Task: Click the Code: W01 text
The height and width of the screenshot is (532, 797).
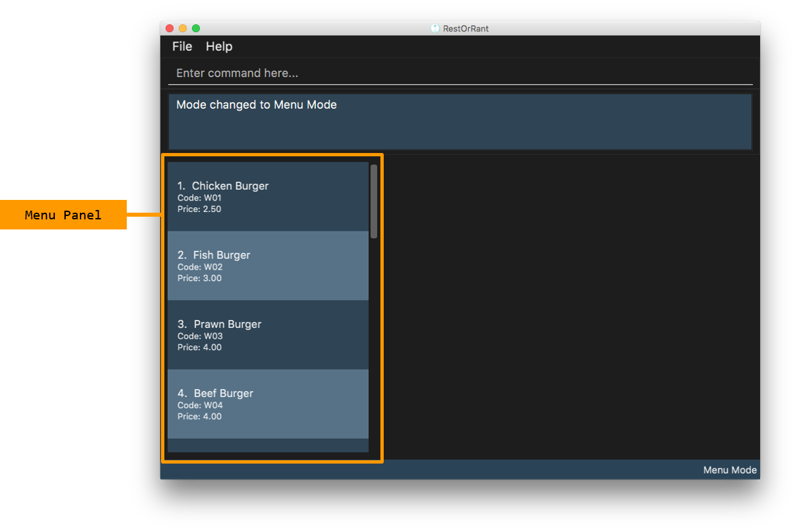Action: [199, 198]
